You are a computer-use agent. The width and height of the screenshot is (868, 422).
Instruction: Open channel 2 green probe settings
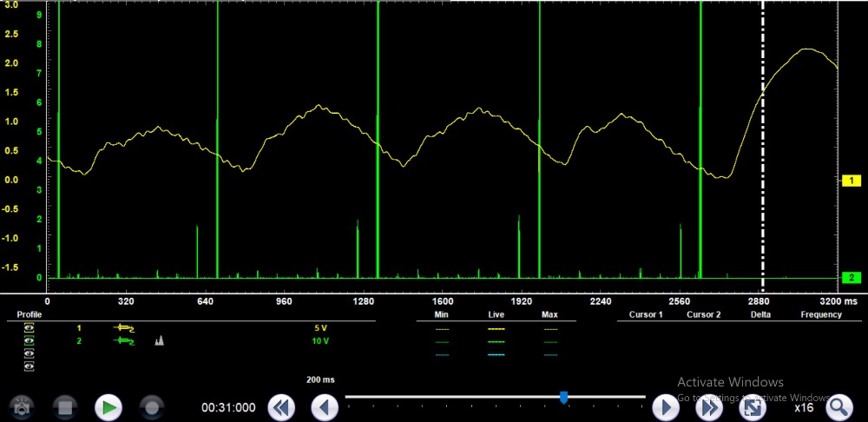tap(124, 340)
